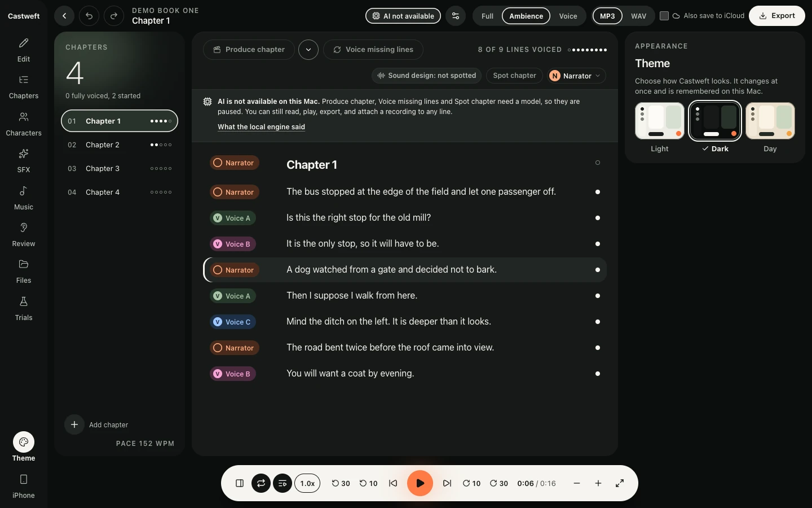Click the back arrow button

coord(64,16)
